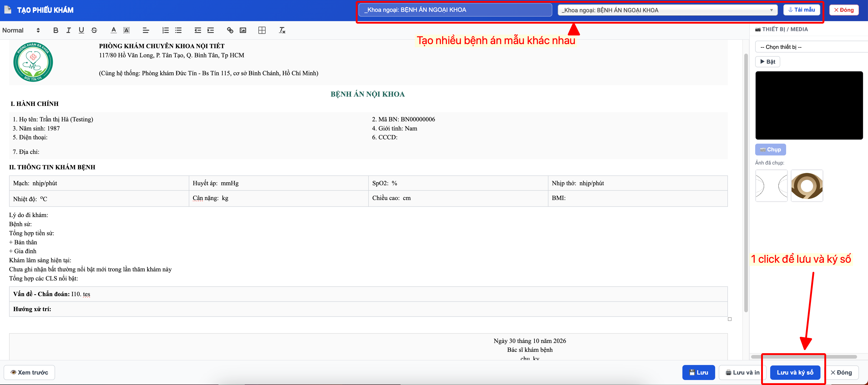Click the Lý do đi khám line
Screen dimensions: 868x385
(x=29, y=215)
